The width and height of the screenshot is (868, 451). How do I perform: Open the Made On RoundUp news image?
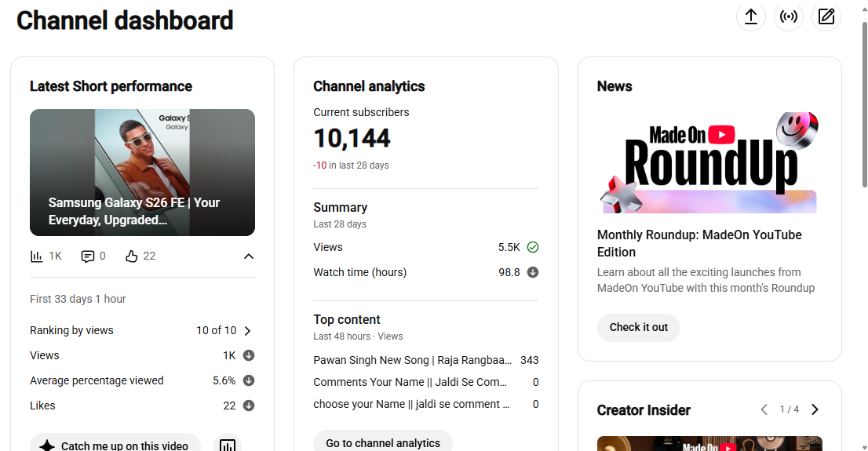click(709, 162)
